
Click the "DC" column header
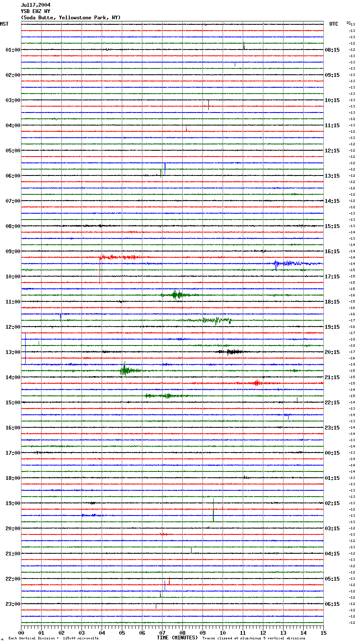pos(349,23)
